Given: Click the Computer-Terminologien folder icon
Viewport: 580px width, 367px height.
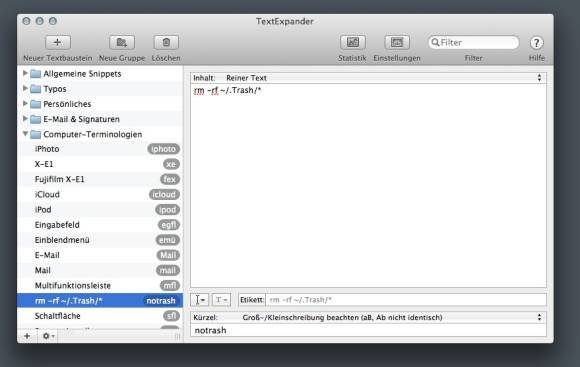Looking at the screenshot, I should tap(36, 134).
